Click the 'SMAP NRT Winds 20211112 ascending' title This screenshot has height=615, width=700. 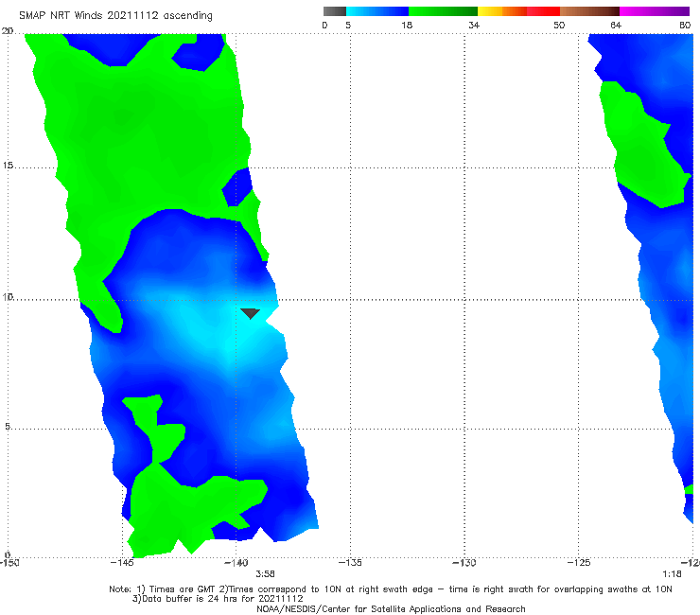[x=115, y=15]
